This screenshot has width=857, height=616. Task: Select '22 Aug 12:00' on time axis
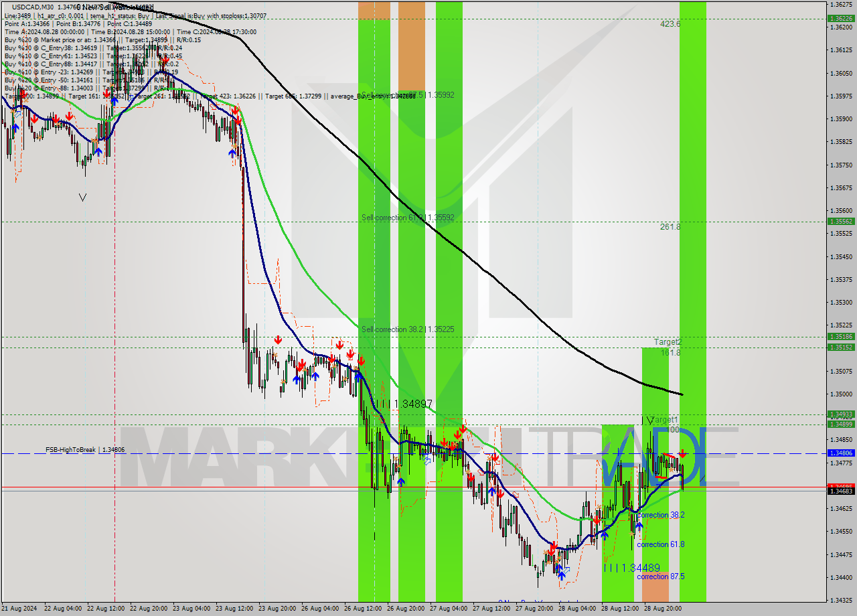(x=107, y=609)
